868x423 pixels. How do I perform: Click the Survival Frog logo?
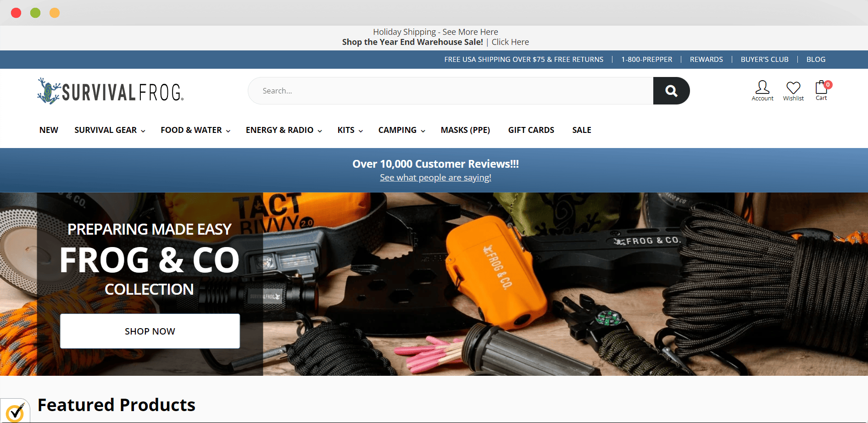111,91
